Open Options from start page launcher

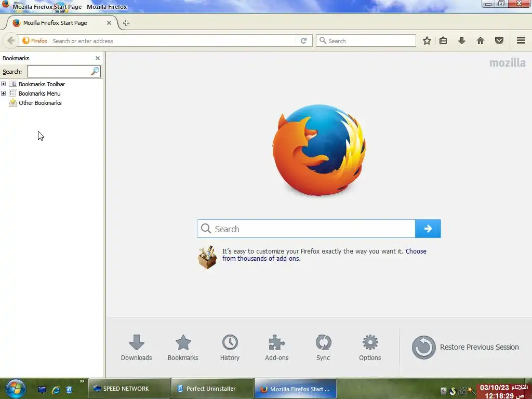pyautogui.click(x=370, y=348)
